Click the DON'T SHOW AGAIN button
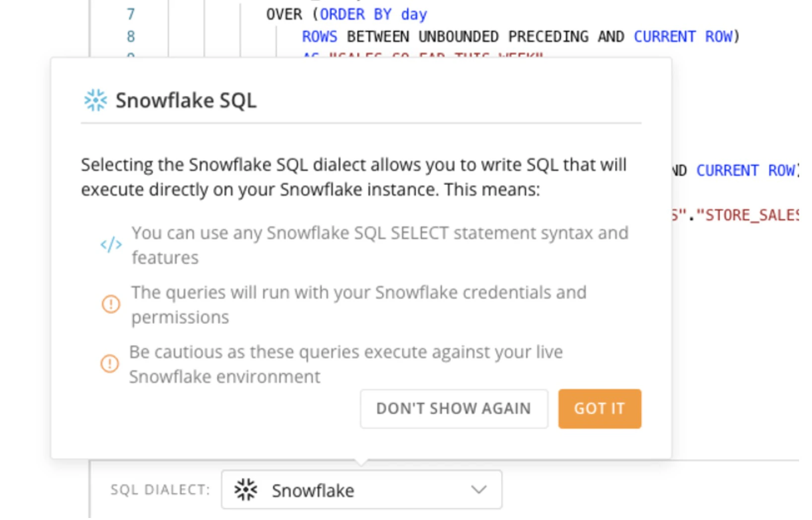This screenshot has width=812, height=520. [x=454, y=408]
